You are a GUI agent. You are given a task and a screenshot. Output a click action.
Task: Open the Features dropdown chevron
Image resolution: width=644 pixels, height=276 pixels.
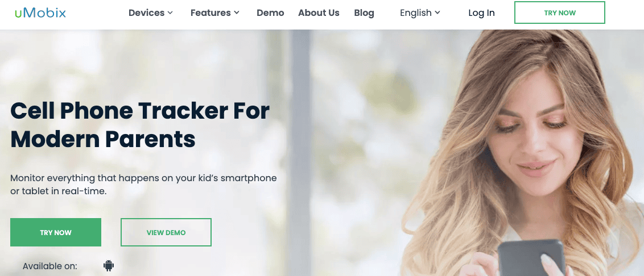(x=237, y=12)
